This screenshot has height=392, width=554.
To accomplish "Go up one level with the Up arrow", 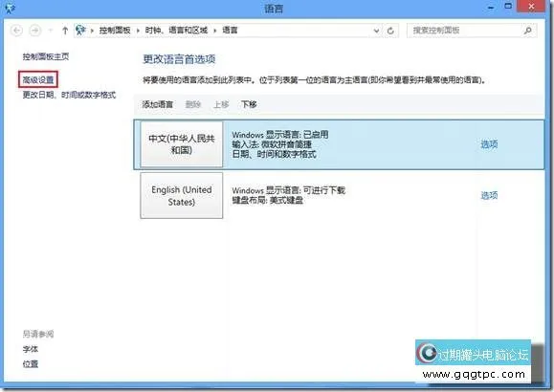I will pos(65,31).
